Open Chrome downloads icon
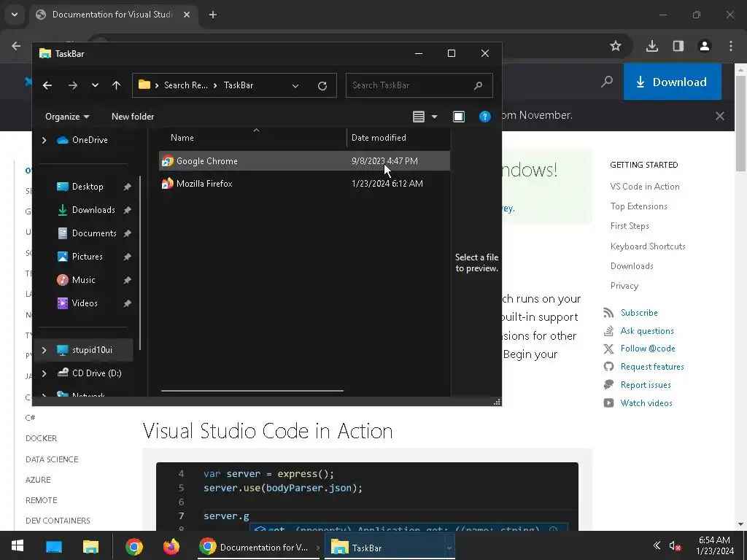The width and height of the screenshot is (747, 560). point(652,46)
